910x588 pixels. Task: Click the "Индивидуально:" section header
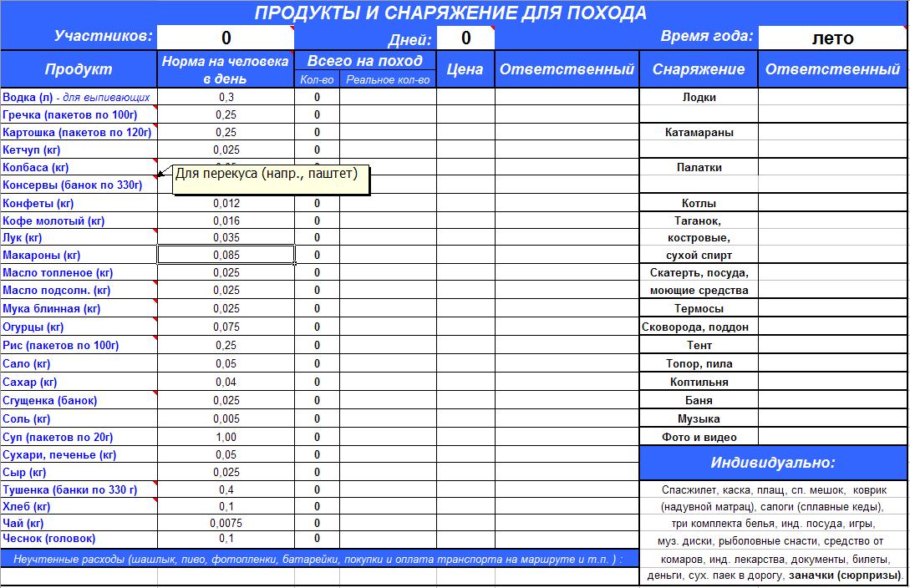tap(773, 463)
